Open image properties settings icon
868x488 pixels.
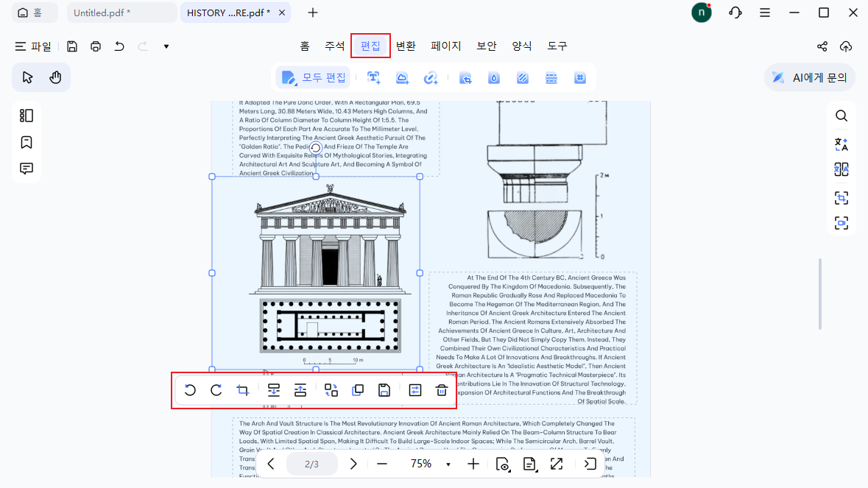tap(415, 390)
